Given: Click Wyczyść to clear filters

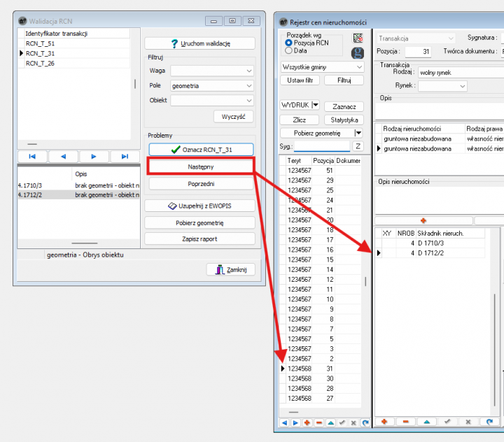Looking at the screenshot, I should click(233, 117).
